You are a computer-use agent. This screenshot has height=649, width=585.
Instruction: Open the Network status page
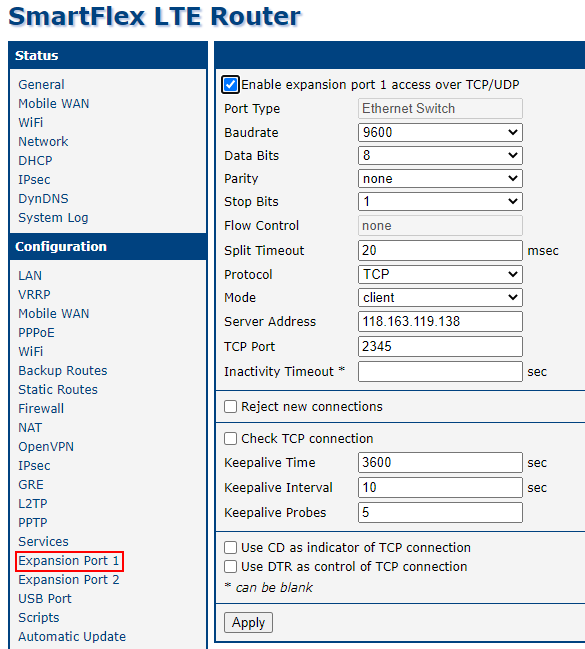pyautogui.click(x=43, y=142)
